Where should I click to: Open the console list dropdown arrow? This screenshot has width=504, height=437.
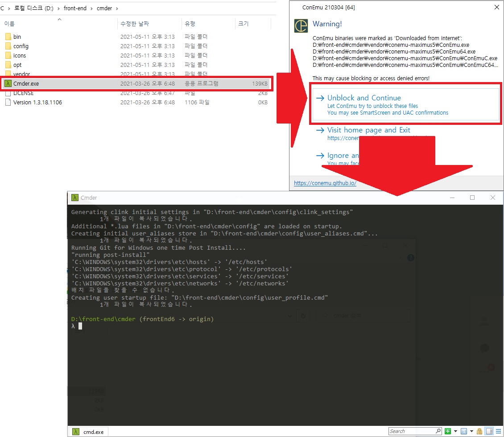471,431
